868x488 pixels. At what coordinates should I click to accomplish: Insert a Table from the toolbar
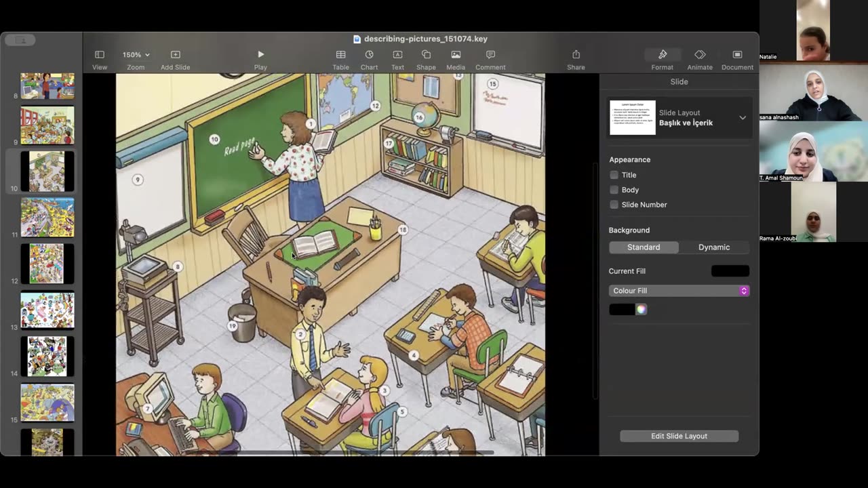(x=340, y=54)
